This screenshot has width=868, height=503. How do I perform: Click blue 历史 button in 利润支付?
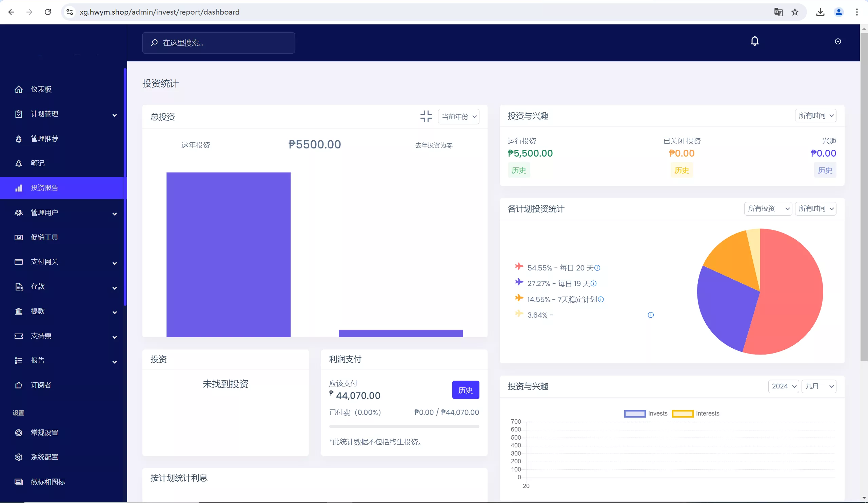click(x=465, y=390)
